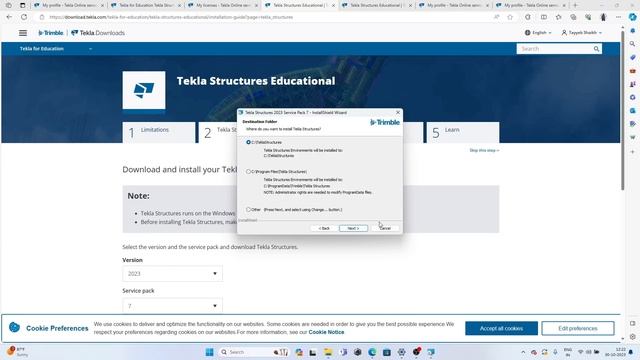Select the C:\TeklaStructures install folder option
This screenshot has height=360, width=640.
tap(248, 142)
